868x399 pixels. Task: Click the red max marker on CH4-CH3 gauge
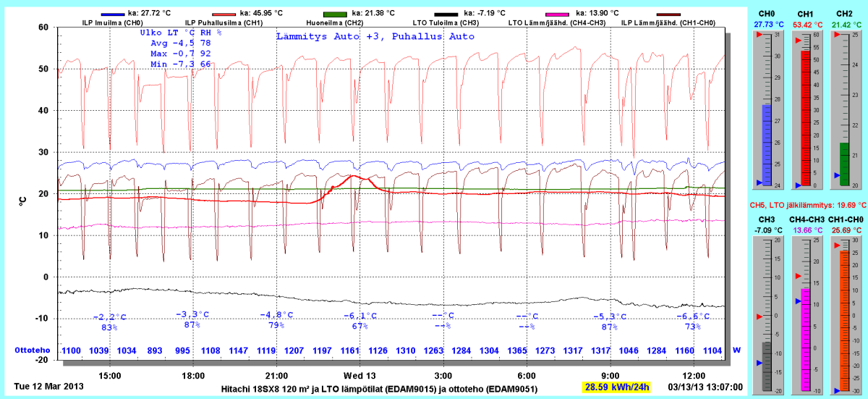click(x=798, y=277)
